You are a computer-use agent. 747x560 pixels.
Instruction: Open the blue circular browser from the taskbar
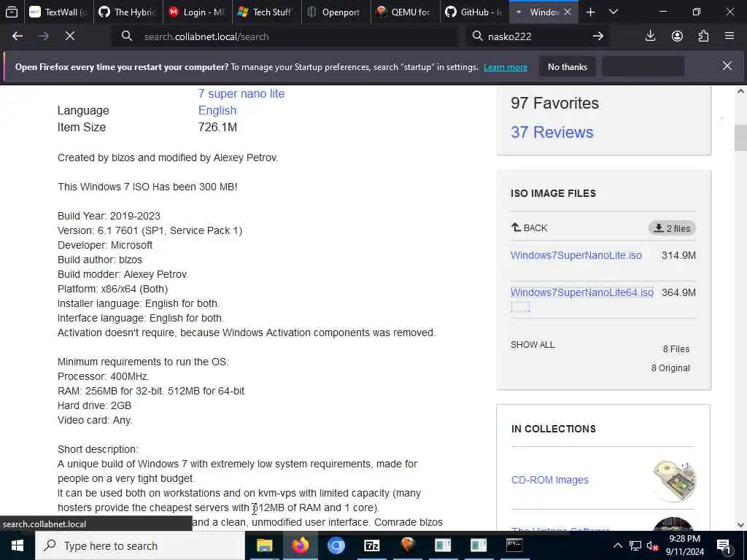pos(336,545)
